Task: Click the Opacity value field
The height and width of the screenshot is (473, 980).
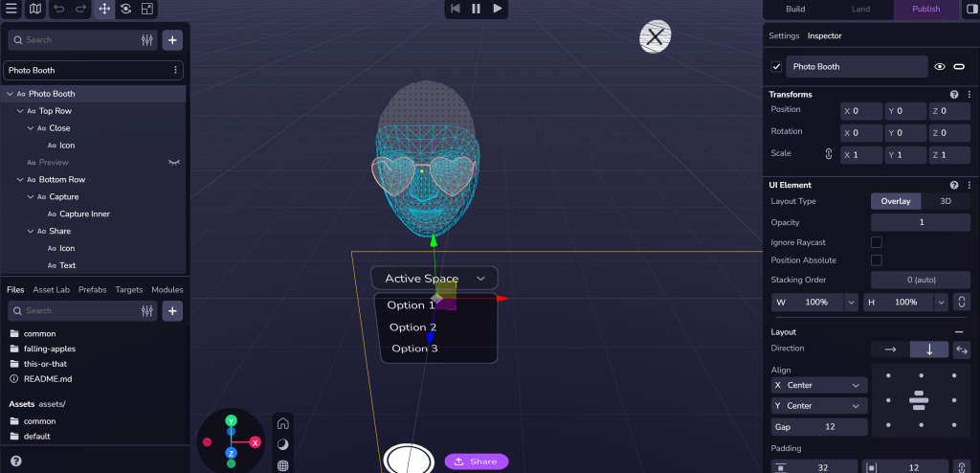Action: 923,222
